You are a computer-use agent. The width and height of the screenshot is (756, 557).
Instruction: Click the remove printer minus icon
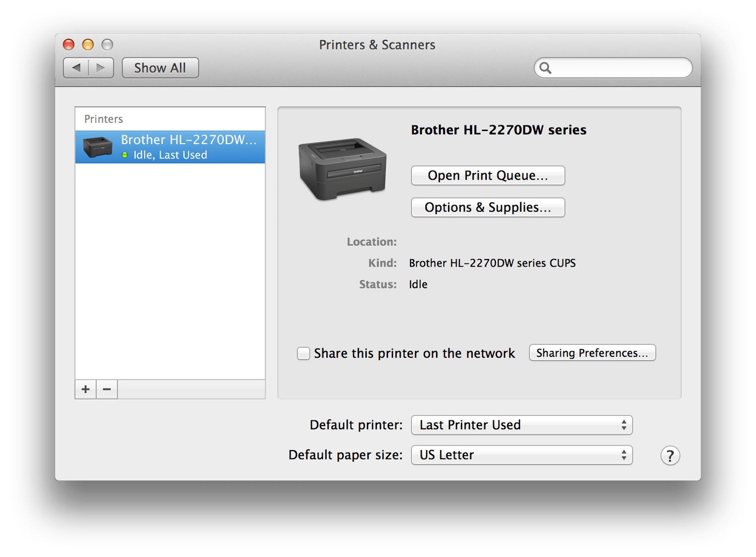[x=107, y=389]
